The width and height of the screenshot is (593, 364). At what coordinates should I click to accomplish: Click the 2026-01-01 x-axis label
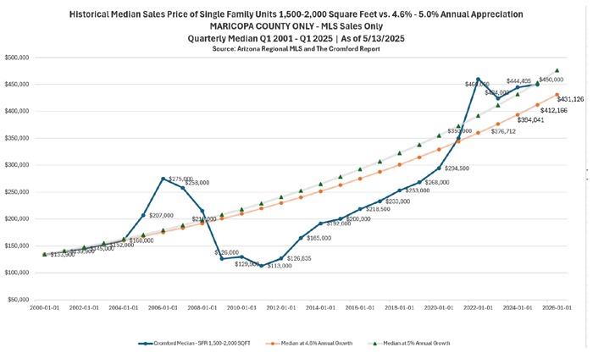pos(557,310)
